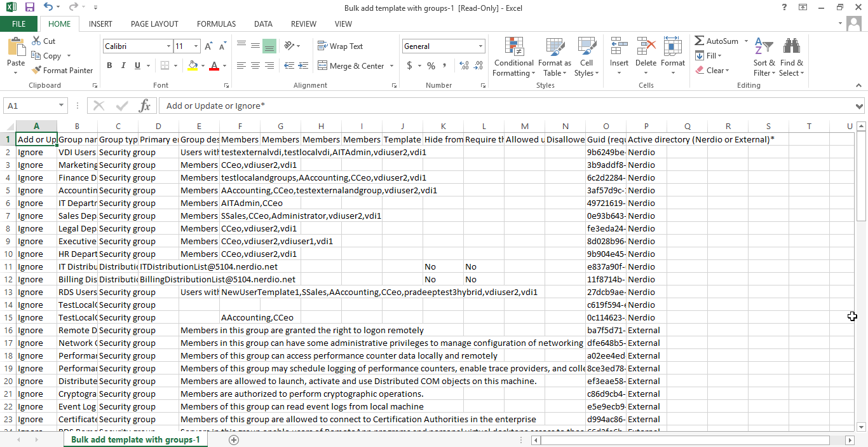This screenshot has width=868, height=447.
Task: Align text right
Action: pyautogui.click(x=269, y=65)
